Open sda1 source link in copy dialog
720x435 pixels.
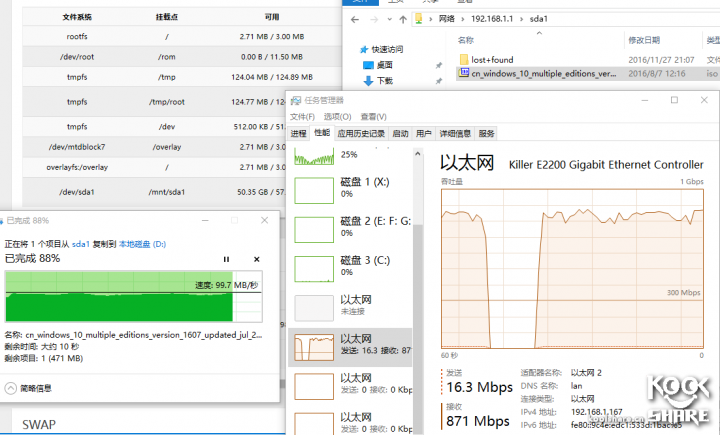coord(80,244)
